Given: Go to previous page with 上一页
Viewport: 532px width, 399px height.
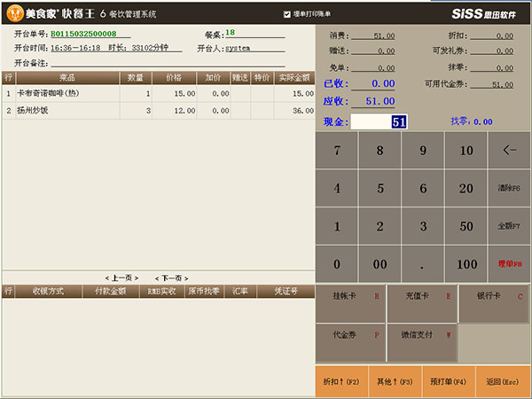Looking at the screenshot, I should (120, 278).
